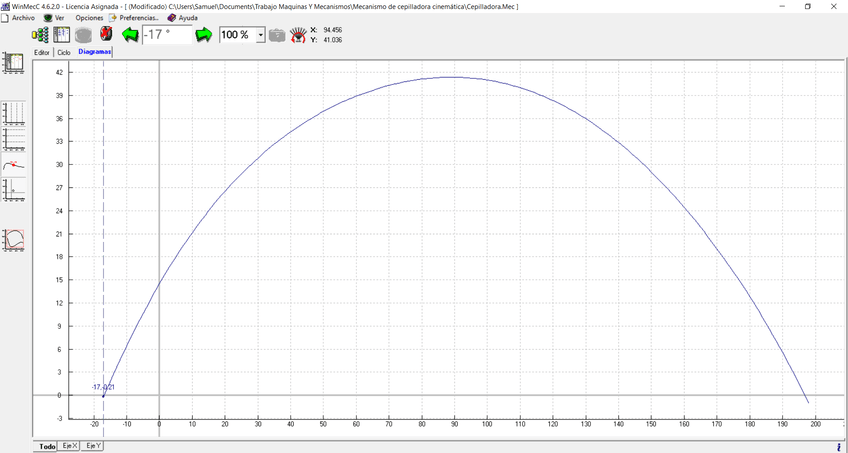The image size is (848, 453).
Task: Select the curve marker points sidebar icon
Action: pos(14,164)
